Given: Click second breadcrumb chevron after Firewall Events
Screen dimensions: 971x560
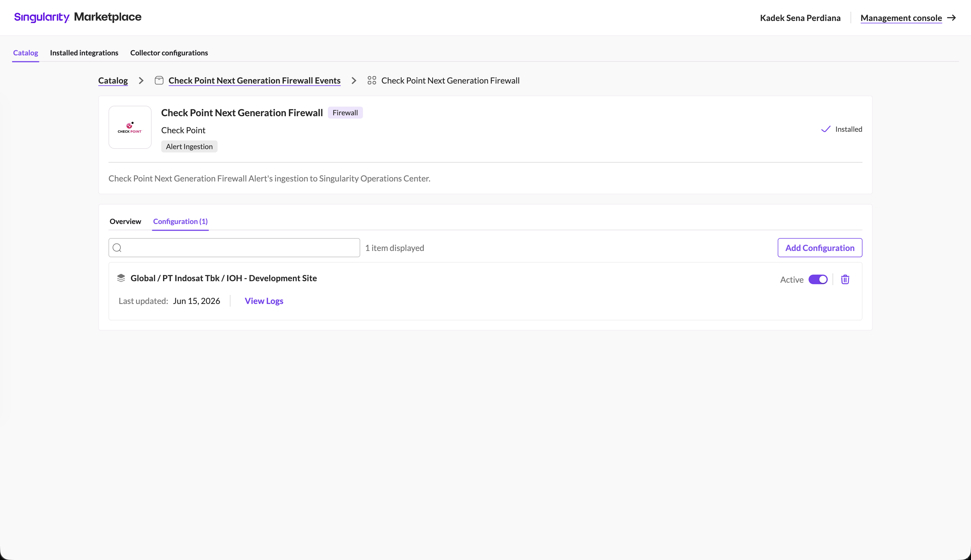Looking at the screenshot, I should click(x=354, y=80).
